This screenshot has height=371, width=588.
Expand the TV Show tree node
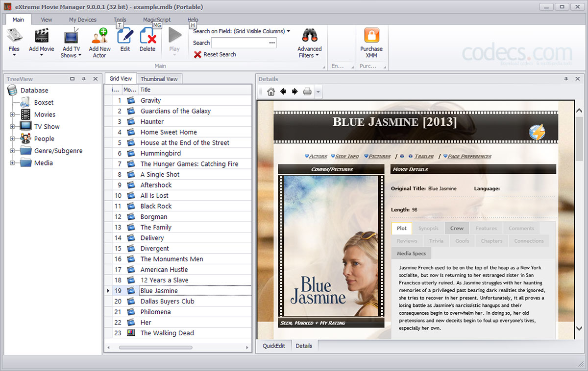coord(12,127)
